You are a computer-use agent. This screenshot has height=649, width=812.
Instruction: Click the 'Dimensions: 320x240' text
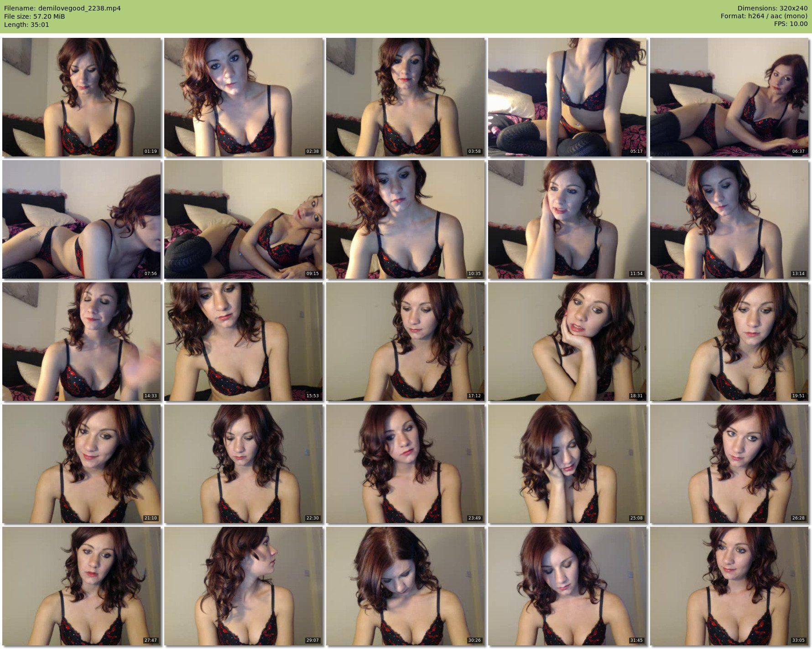(772, 8)
